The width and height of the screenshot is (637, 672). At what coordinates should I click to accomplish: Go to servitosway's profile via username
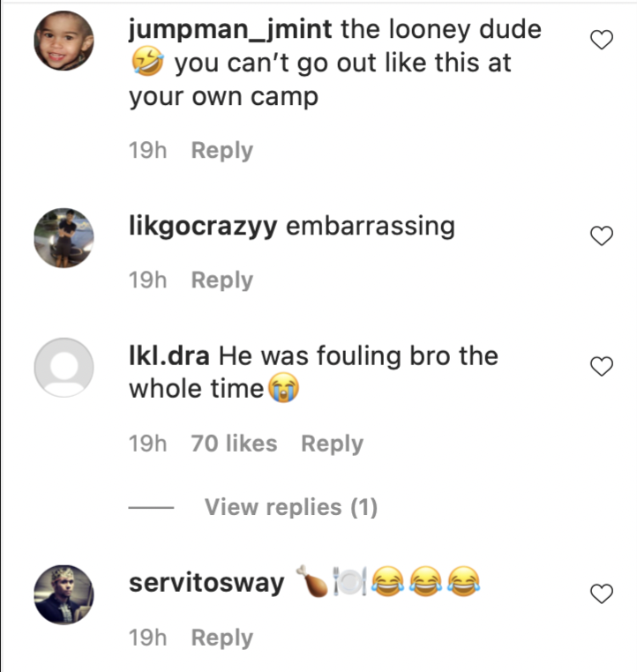pyautogui.click(x=207, y=583)
